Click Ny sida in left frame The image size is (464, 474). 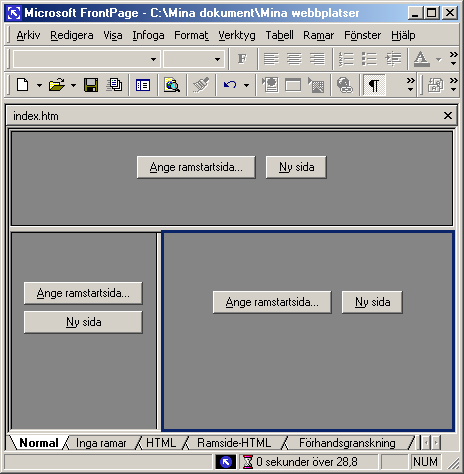tap(83, 322)
